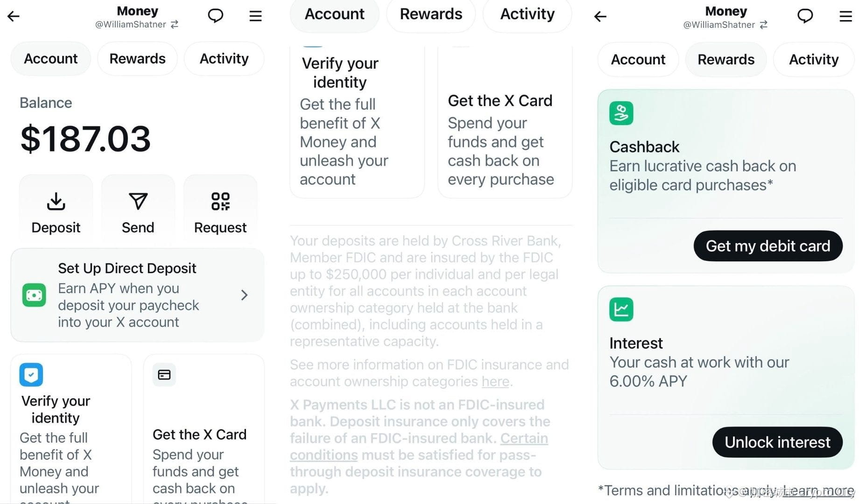
Task: Tap the green Cashback icon
Action: pyautogui.click(x=621, y=113)
